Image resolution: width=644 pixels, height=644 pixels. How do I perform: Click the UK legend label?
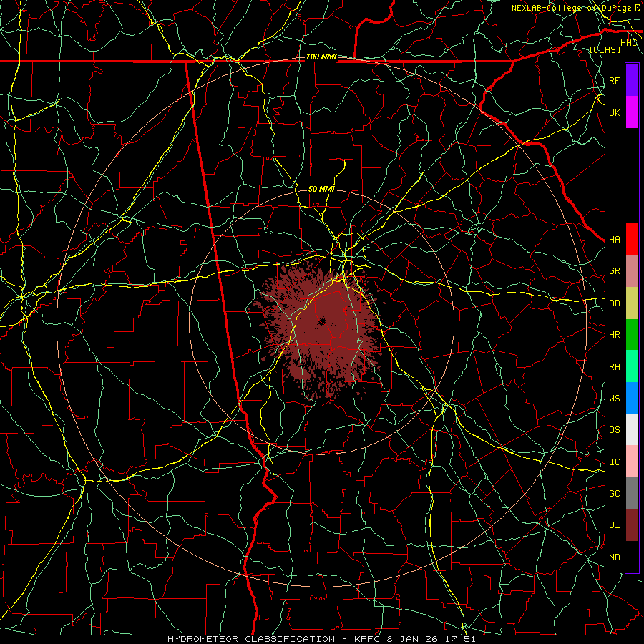[x=614, y=112]
